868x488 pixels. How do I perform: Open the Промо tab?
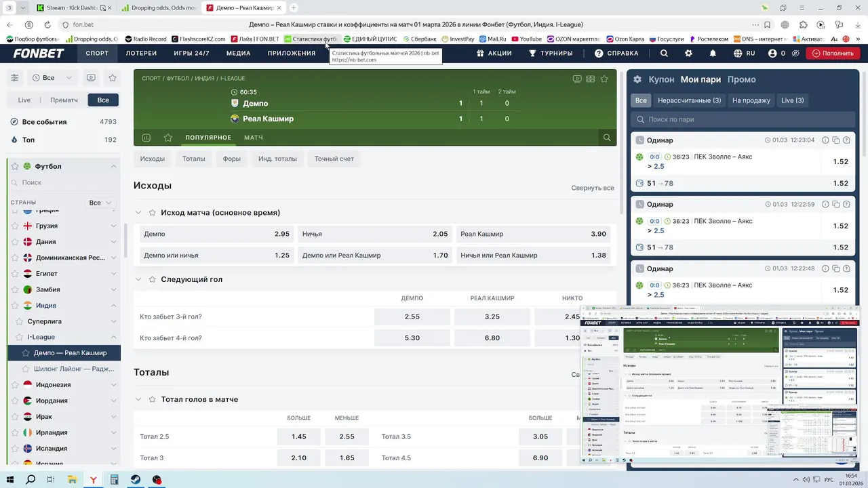pyautogui.click(x=741, y=79)
